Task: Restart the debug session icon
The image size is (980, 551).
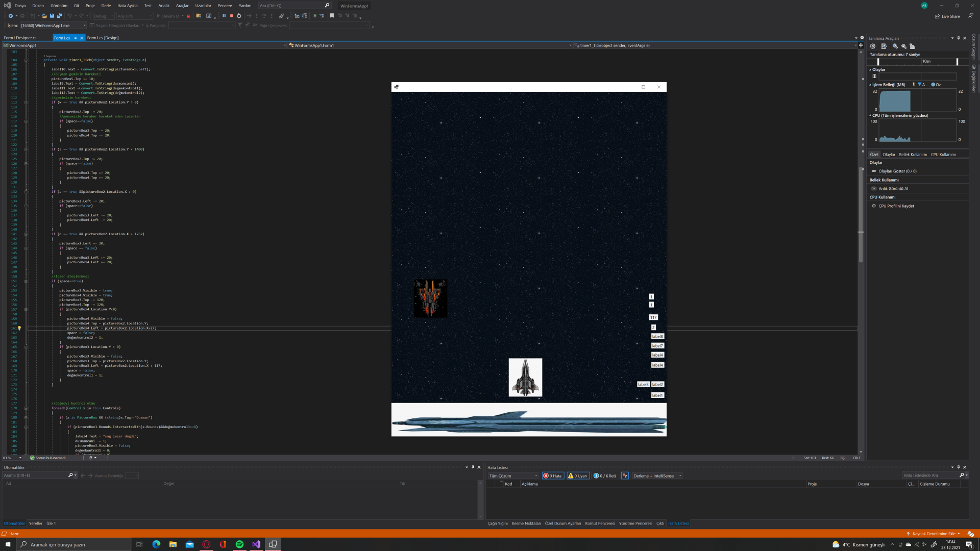Action: [x=239, y=16]
